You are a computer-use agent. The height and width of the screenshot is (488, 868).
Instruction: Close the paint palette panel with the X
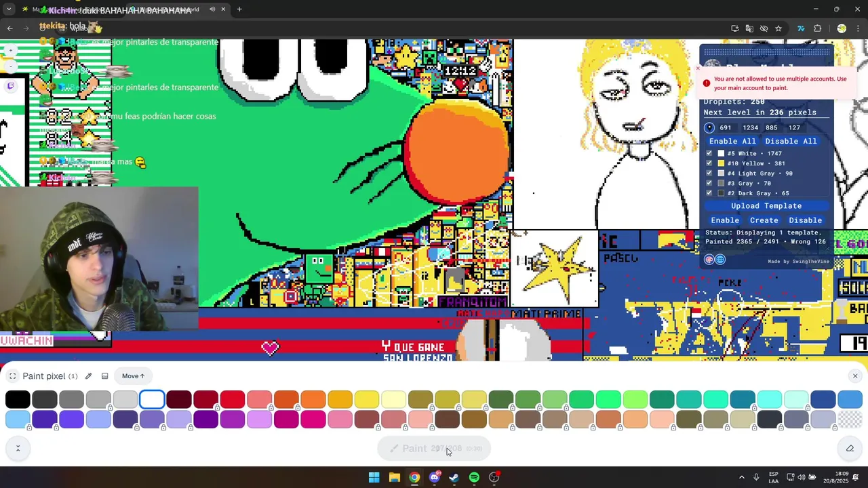pyautogui.click(x=855, y=376)
